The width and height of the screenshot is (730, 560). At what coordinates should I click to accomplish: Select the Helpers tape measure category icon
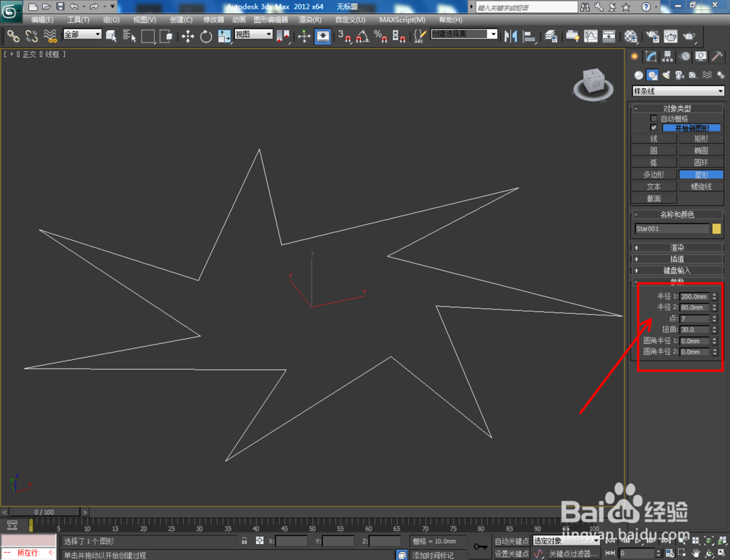click(x=693, y=74)
